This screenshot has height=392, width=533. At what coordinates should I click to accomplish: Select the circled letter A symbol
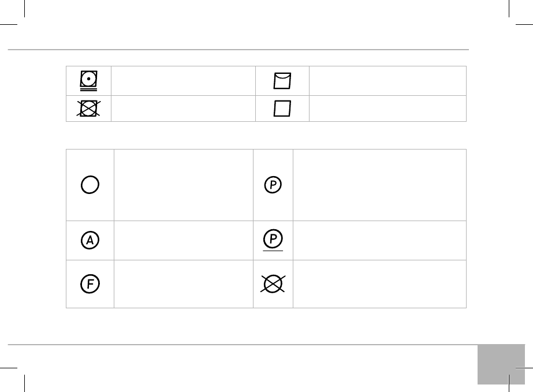[x=91, y=240]
